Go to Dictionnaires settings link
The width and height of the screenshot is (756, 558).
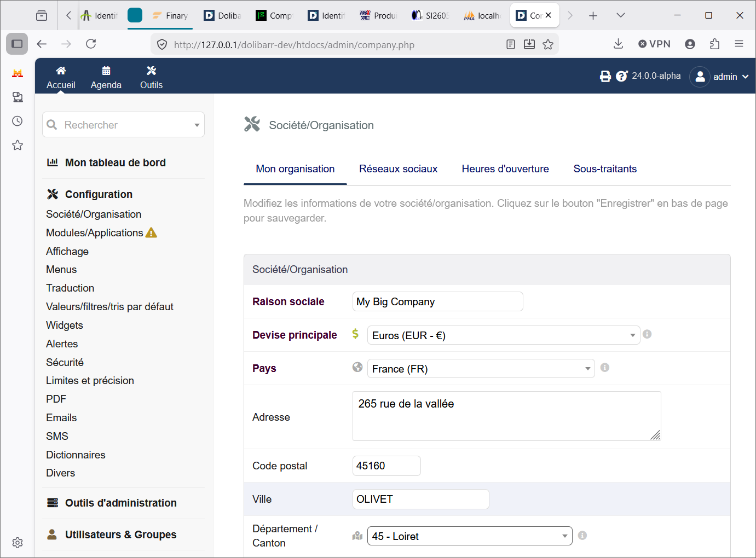pos(76,455)
